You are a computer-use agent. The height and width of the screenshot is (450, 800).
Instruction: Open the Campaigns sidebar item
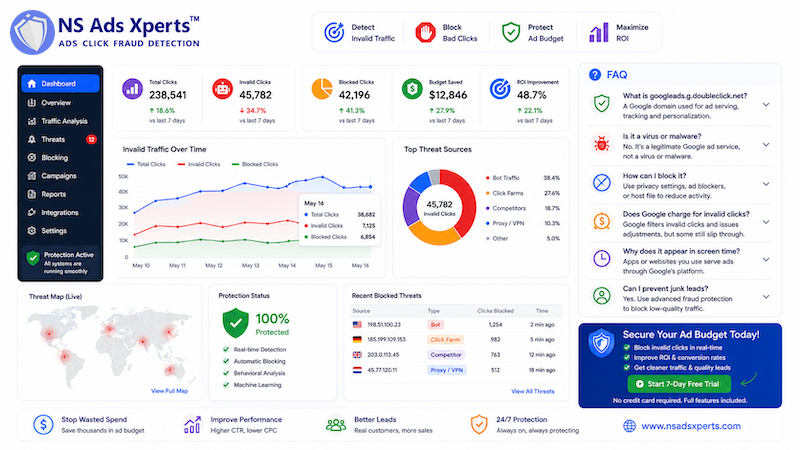[x=60, y=176]
